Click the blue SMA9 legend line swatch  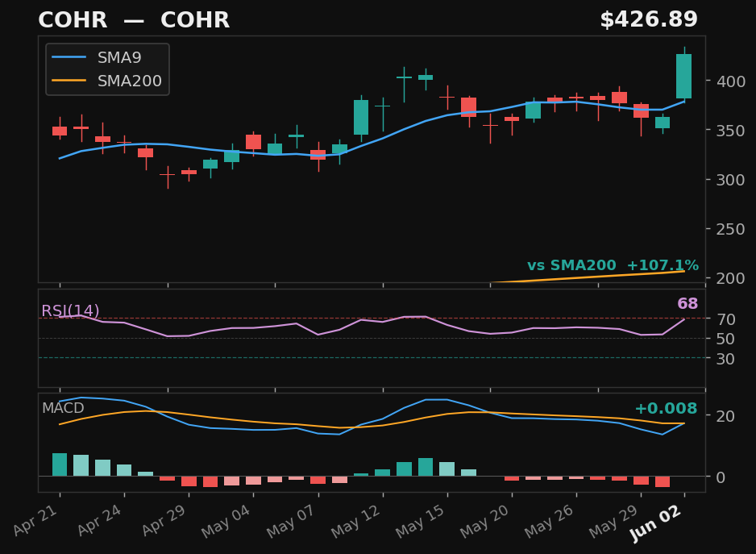pyautogui.click(x=69, y=57)
